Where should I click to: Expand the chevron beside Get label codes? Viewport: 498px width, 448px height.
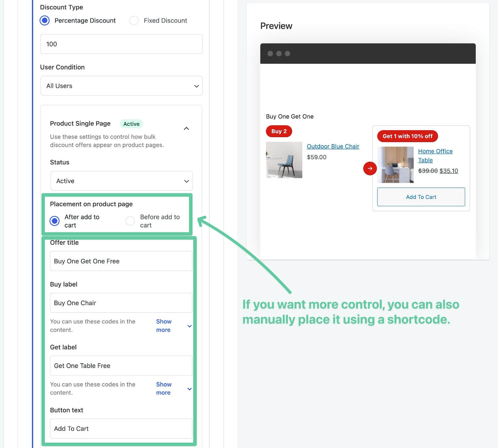coord(190,389)
